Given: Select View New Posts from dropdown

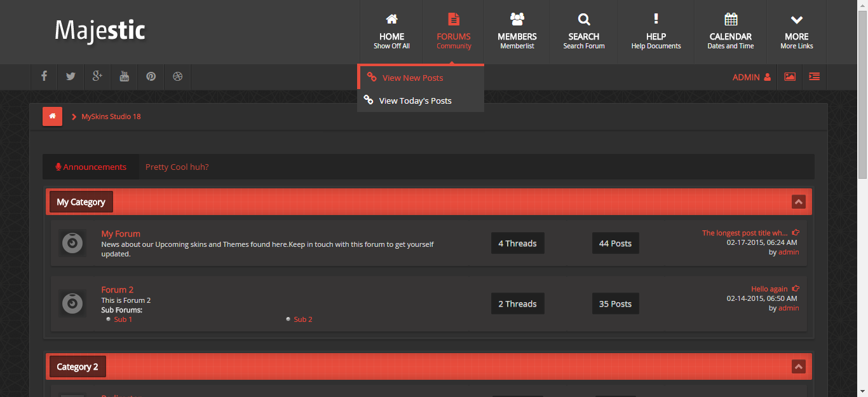Looking at the screenshot, I should click(421, 78).
